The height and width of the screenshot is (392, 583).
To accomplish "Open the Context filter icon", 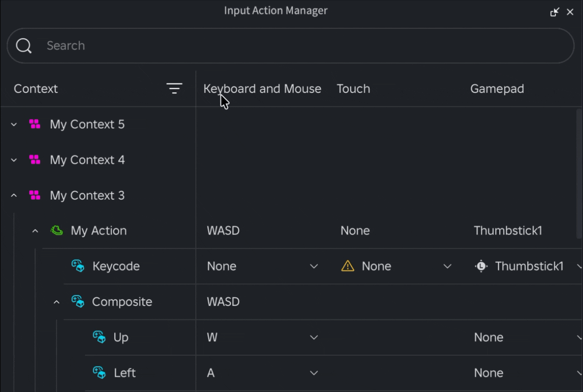I will 174,88.
